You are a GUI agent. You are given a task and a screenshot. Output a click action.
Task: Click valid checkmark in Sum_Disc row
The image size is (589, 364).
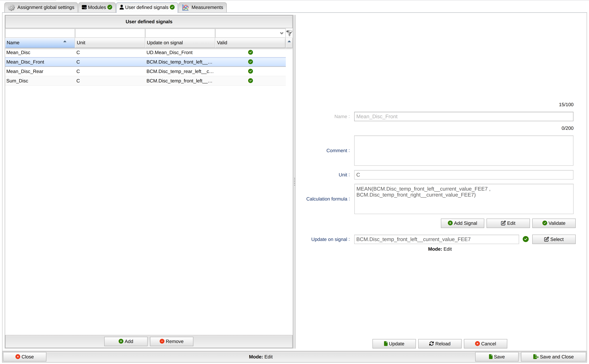point(250,81)
